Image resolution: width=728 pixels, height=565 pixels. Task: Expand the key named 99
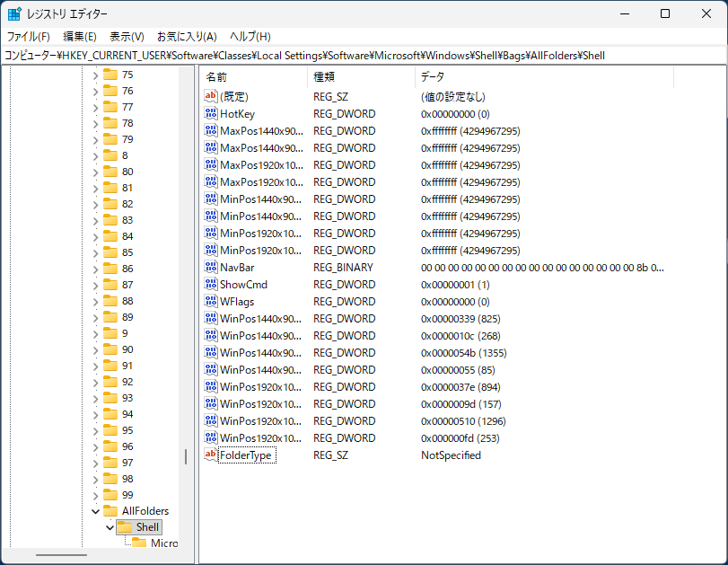[x=95, y=495]
